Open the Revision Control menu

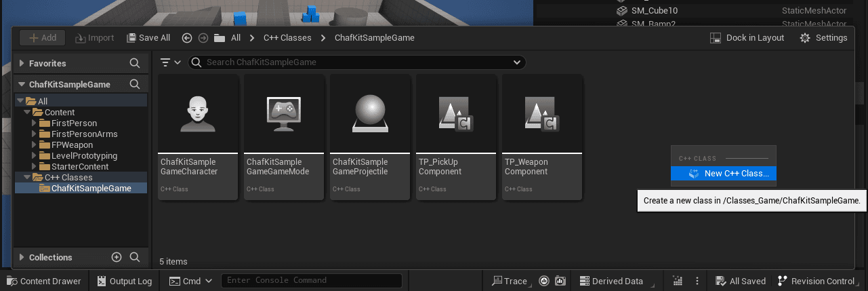pos(817,281)
